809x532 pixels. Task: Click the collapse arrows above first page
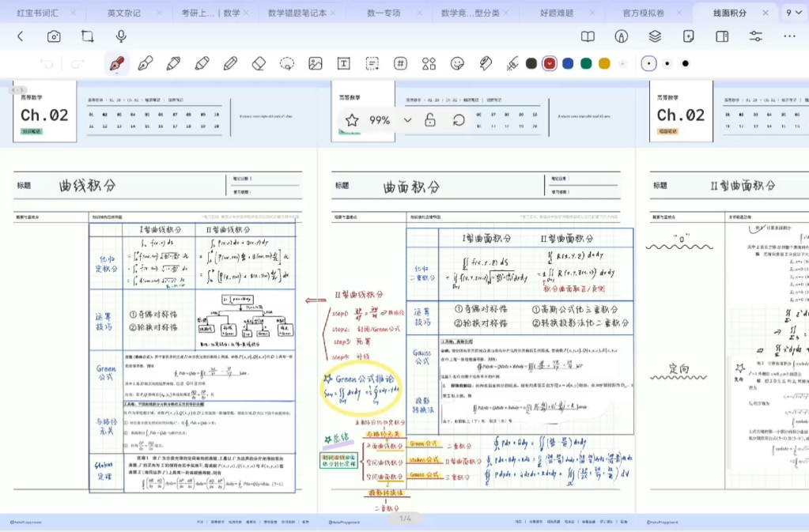tap(18, 89)
